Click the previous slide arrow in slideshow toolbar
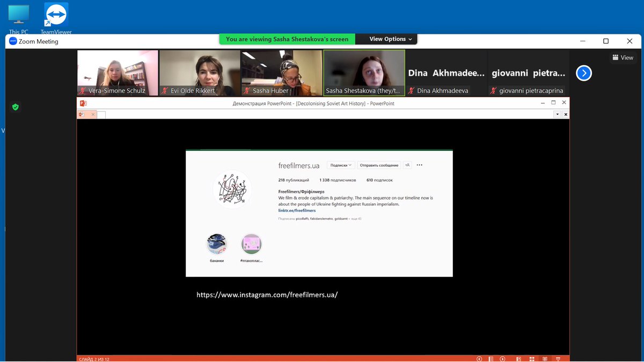Image resolution: width=644 pixels, height=362 pixels. [x=479, y=359]
